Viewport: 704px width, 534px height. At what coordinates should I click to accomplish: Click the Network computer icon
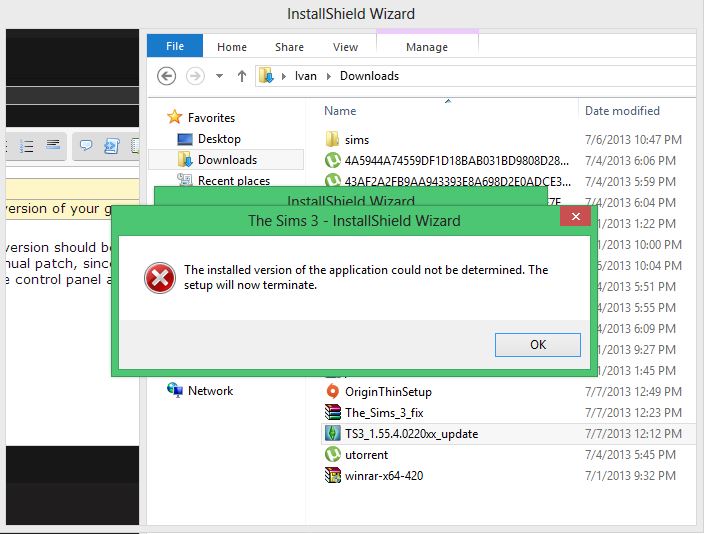click(175, 390)
